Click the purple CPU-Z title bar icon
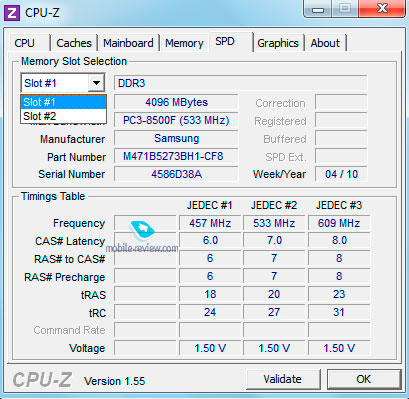The height and width of the screenshot is (399, 409). click(12, 13)
